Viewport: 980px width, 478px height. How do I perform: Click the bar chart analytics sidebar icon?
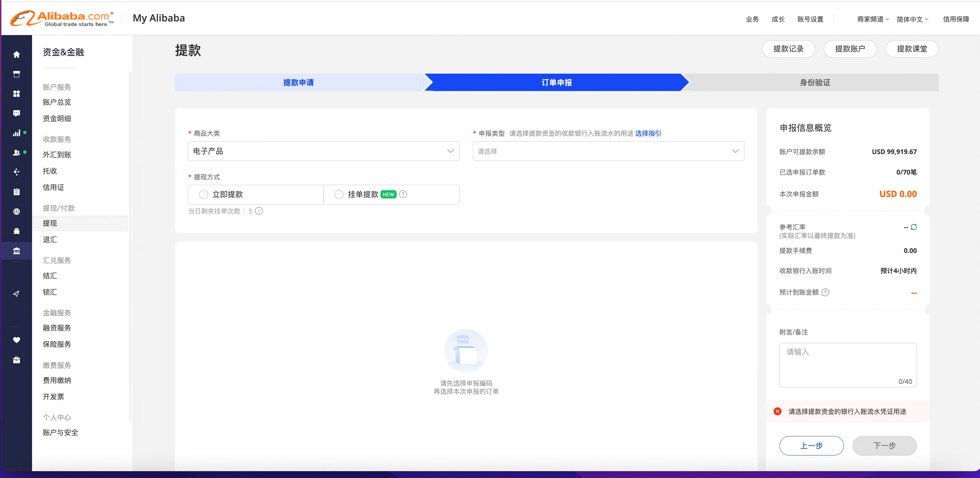[x=16, y=133]
